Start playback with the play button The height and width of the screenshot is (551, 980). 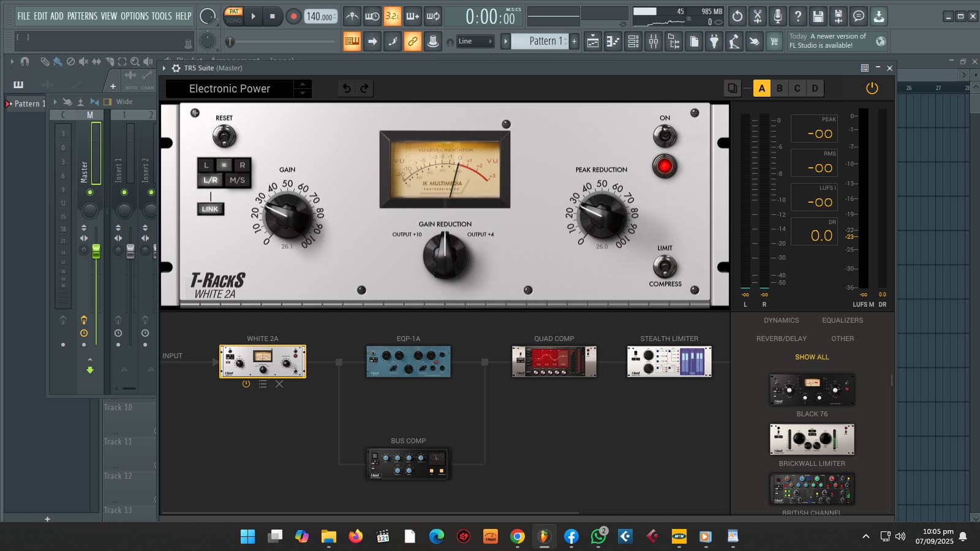coord(253,17)
